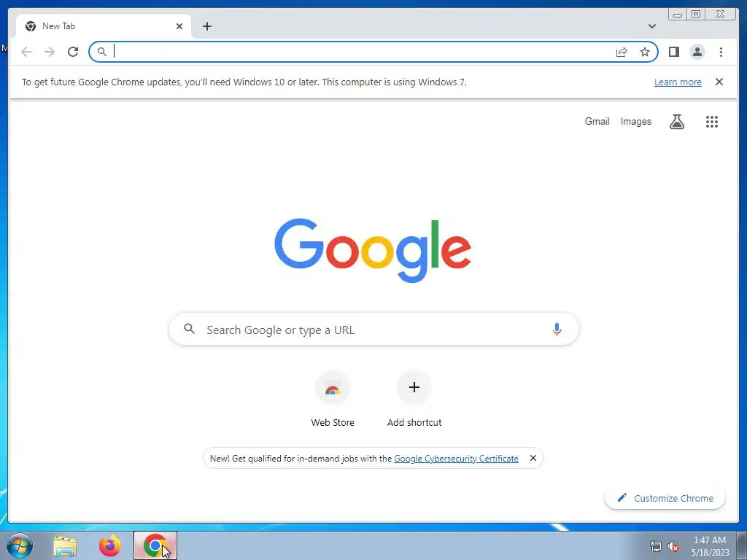Open the Web Store shortcut

(x=333, y=399)
